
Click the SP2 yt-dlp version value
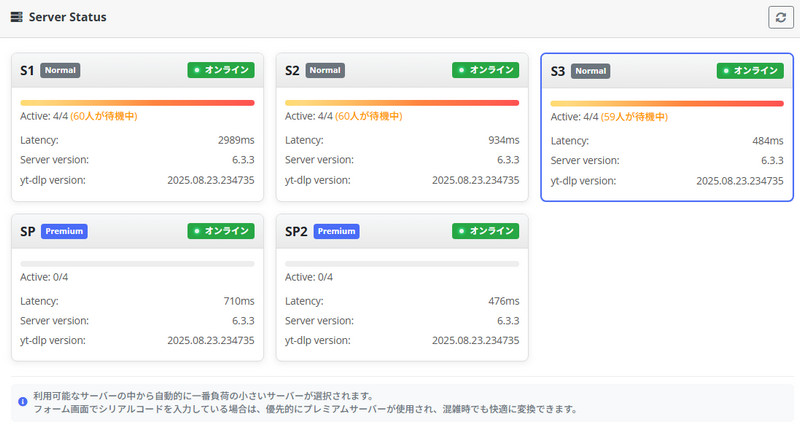[x=476, y=340]
